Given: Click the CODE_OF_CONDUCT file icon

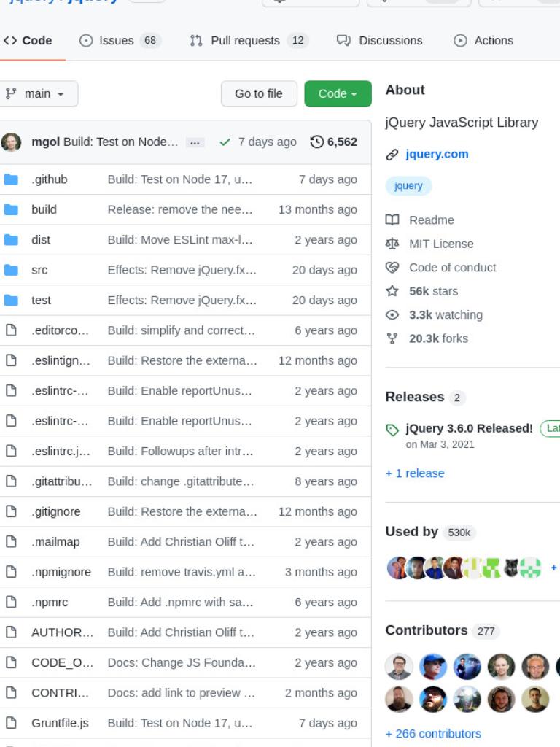Looking at the screenshot, I should pyautogui.click(x=11, y=662).
